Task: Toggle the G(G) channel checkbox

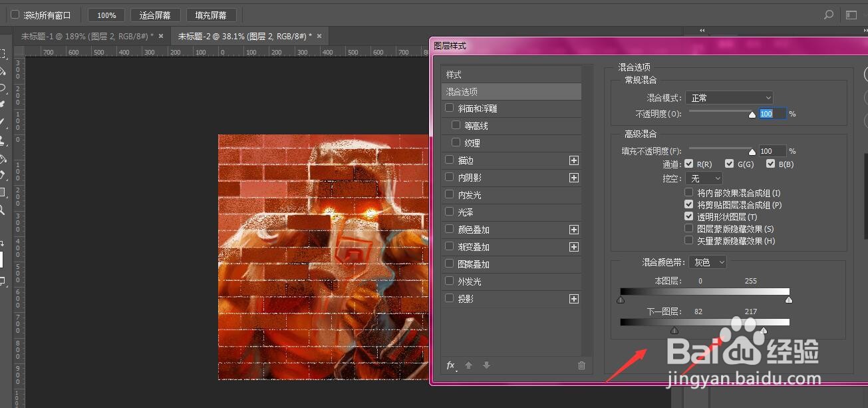Action: 730,164
